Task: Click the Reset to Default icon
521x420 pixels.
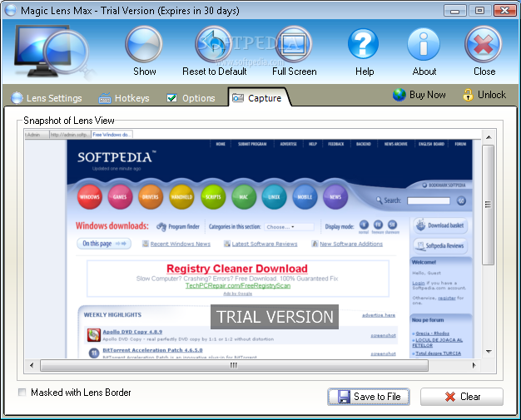Action: [213, 44]
